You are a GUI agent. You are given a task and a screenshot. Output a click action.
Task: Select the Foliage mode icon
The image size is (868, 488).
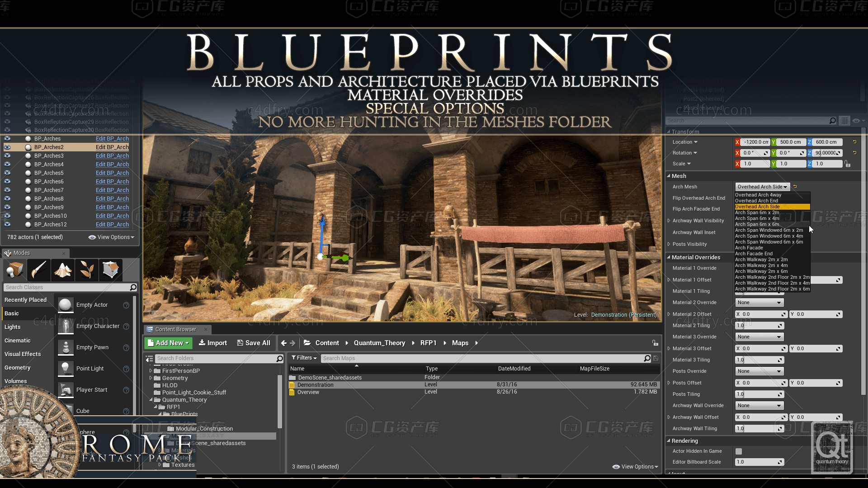[87, 270]
